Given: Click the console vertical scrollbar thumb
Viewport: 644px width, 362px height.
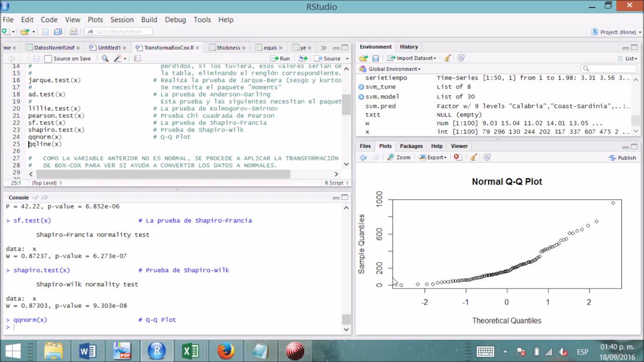Looking at the screenshot, I should click(x=346, y=320).
